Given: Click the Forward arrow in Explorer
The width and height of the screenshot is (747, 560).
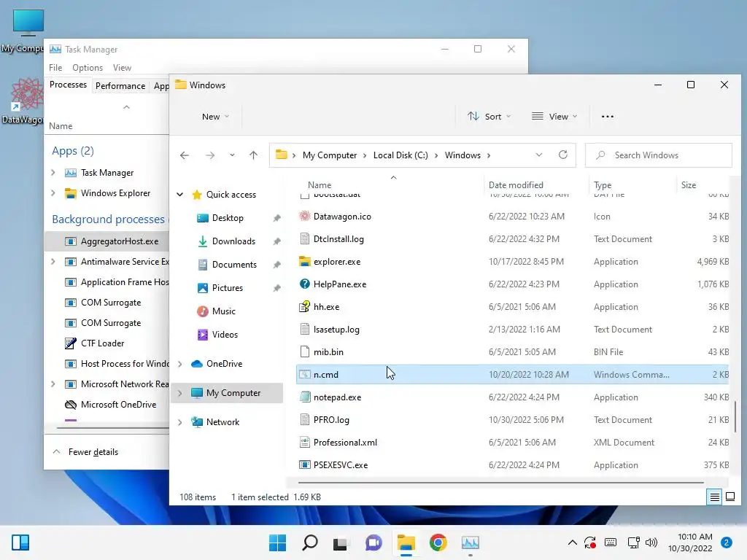Looking at the screenshot, I should click(x=210, y=155).
